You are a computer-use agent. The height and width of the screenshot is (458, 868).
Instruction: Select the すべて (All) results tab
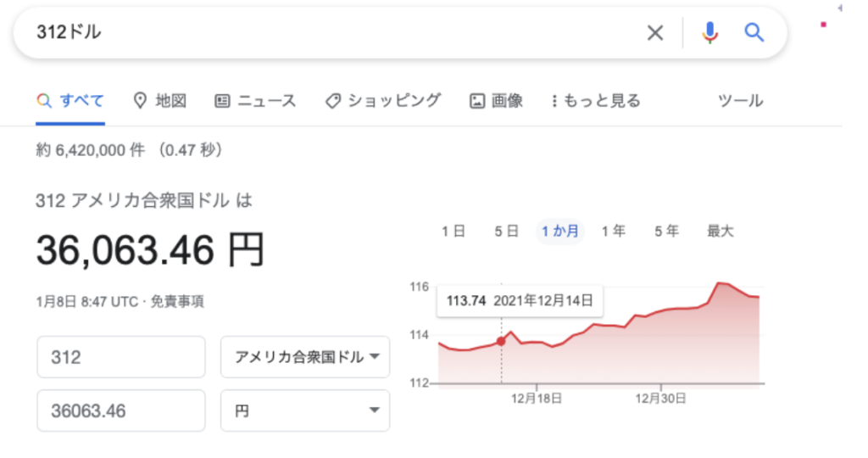pyautogui.click(x=70, y=101)
